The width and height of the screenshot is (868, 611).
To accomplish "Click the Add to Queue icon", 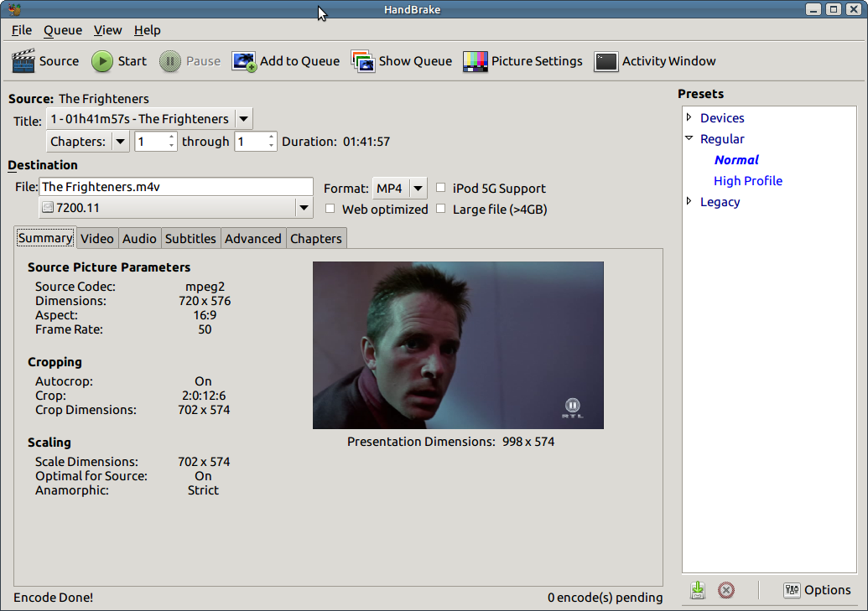I will [243, 61].
